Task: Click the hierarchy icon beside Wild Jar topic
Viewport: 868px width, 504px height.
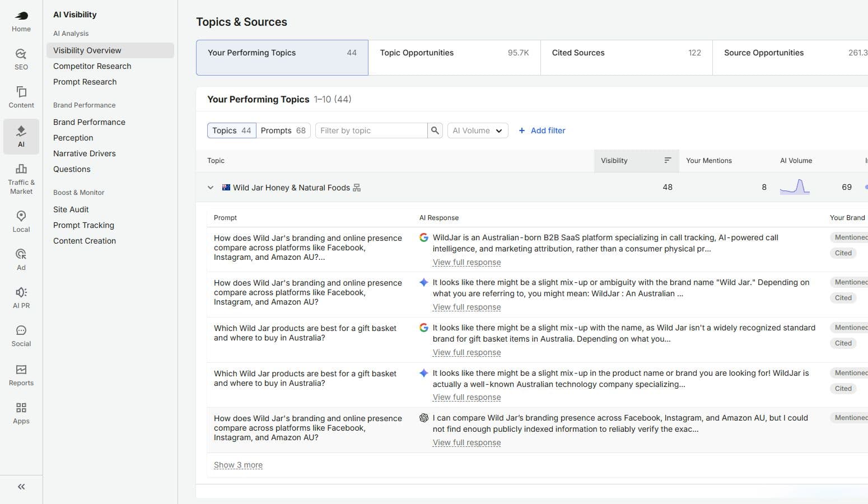Action: [x=357, y=188]
